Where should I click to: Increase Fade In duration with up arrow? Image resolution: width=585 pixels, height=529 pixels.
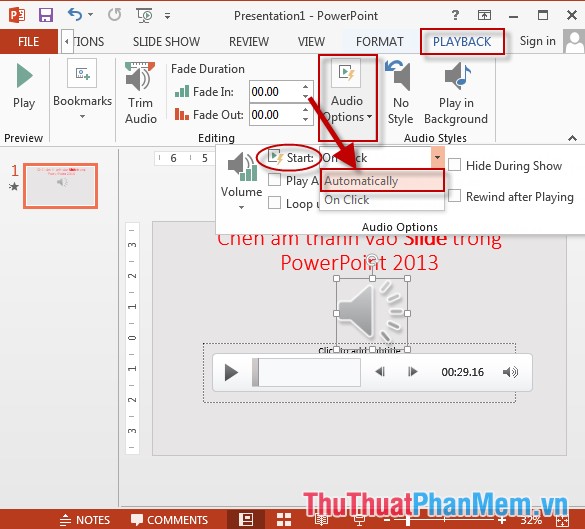point(306,87)
